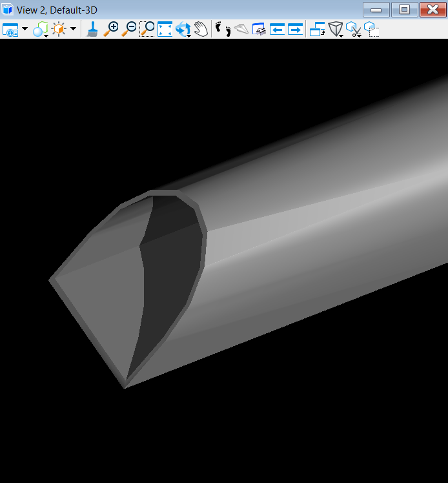
Task: Open the Display Style tool
Action: [41, 29]
